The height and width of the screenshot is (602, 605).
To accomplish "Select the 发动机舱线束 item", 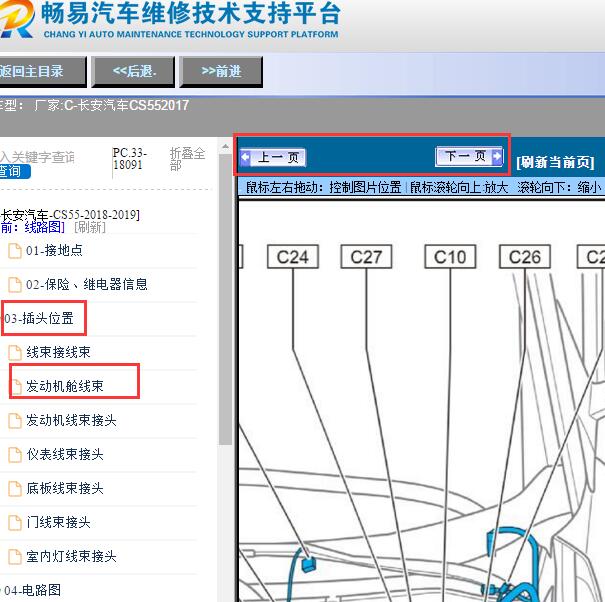I will point(64,386).
